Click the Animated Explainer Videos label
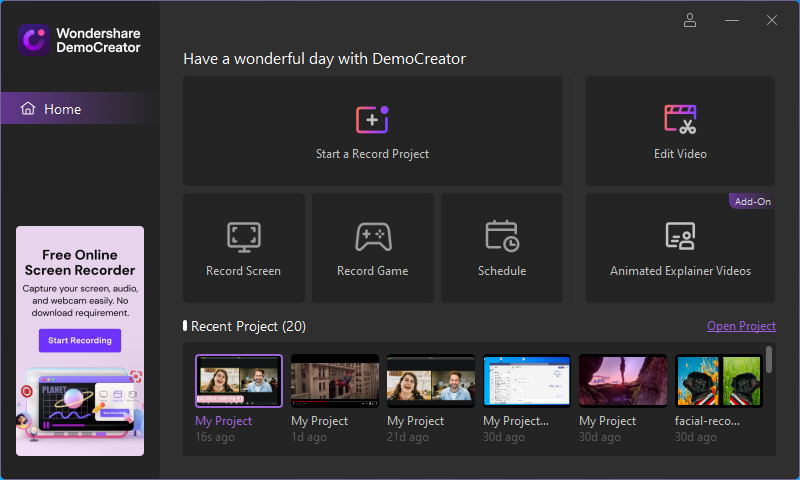Screen dimensions: 800x480 coord(680,271)
